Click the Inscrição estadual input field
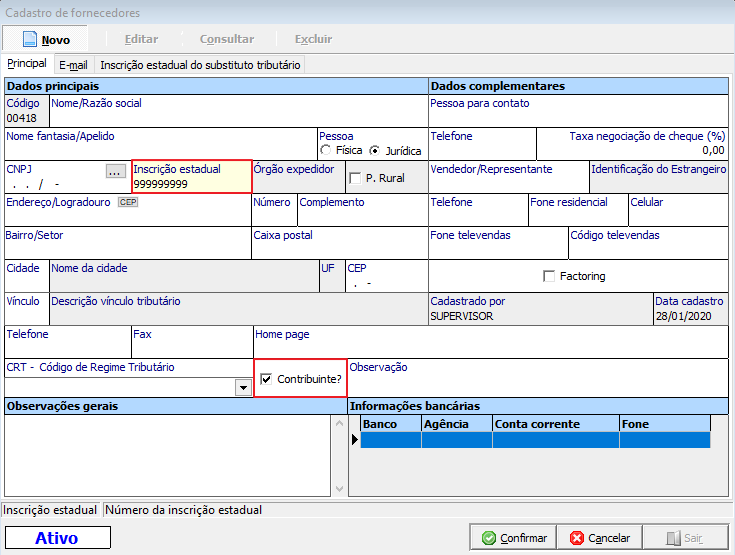Image resolution: width=735 pixels, height=555 pixels. tap(190, 184)
